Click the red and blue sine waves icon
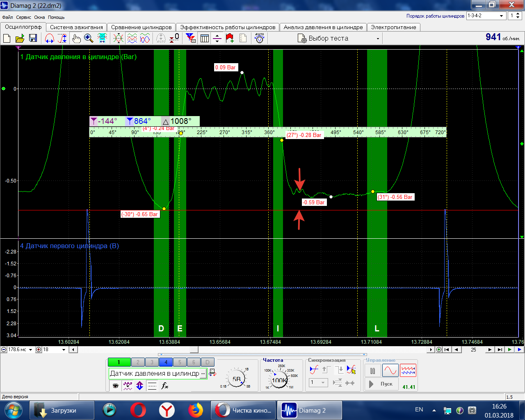Viewport: 525px width, 420px height. pos(145,38)
